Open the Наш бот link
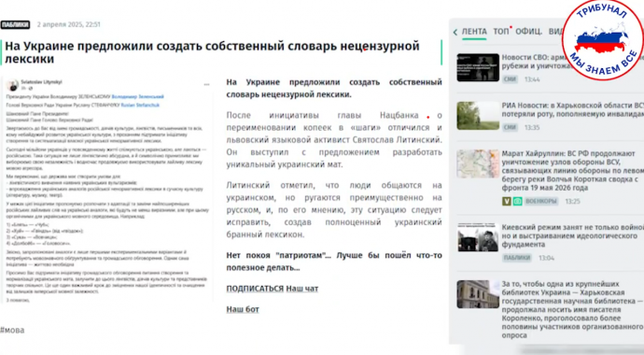The width and height of the screenshot is (644, 355). point(243,309)
